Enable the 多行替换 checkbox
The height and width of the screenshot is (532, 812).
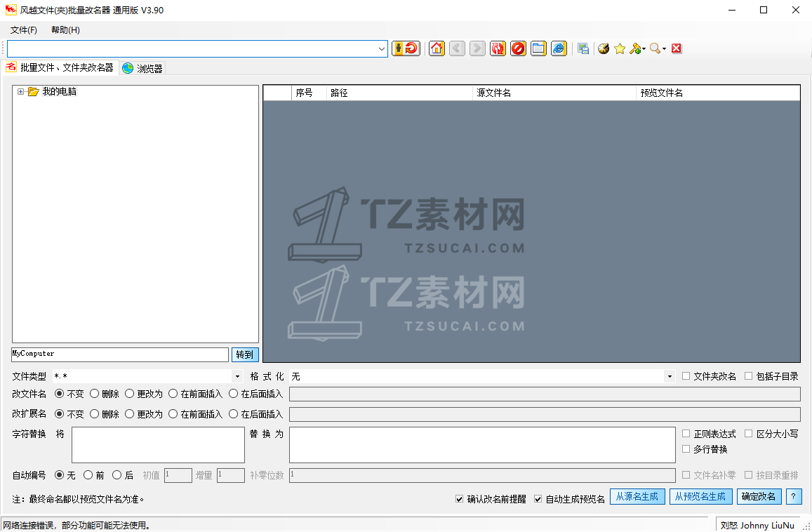(686, 449)
